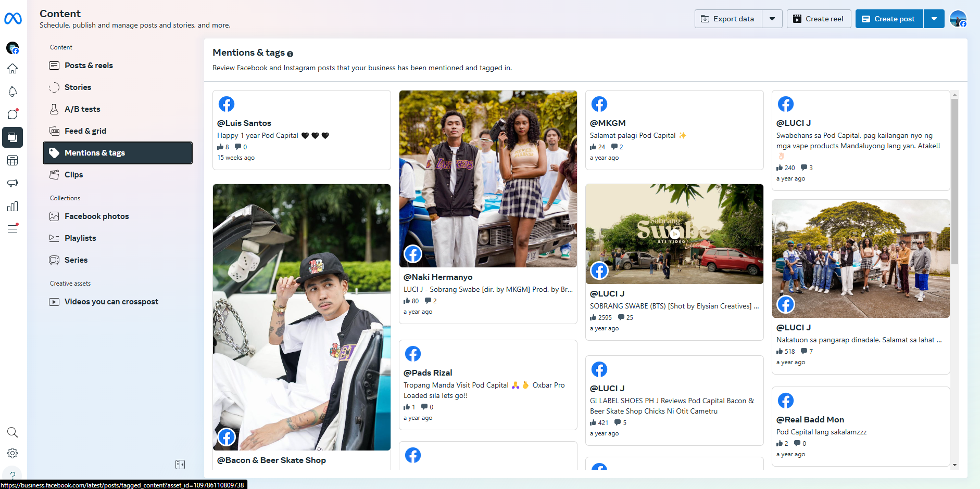Open Stories in the sidebar
The width and height of the screenshot is (980, 489).
point(118,87)
